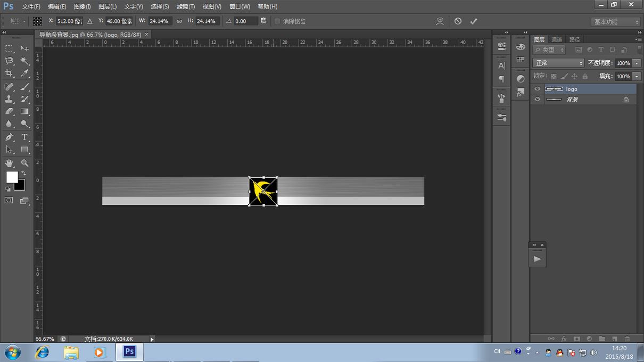This screenshot has height=362, width=644.
Task: Enable the 消除锯齿 anti-alias checkbox
Action: 277,21
